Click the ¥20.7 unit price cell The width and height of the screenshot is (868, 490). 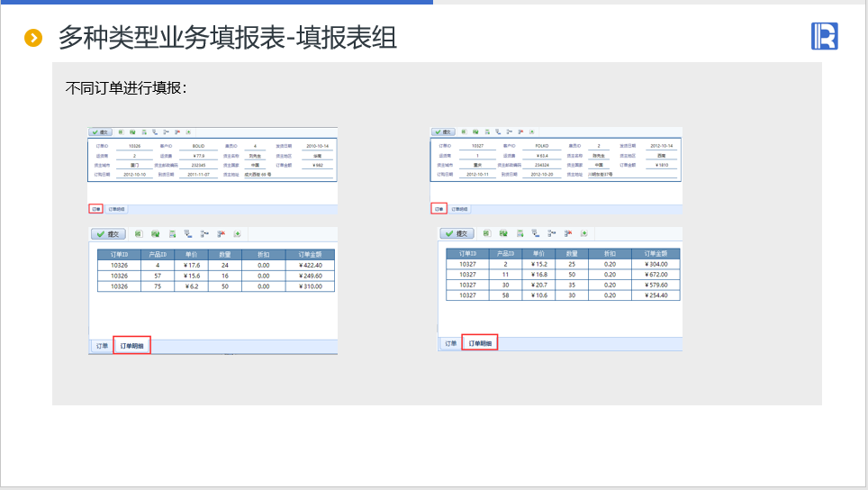tap(539, 286)
